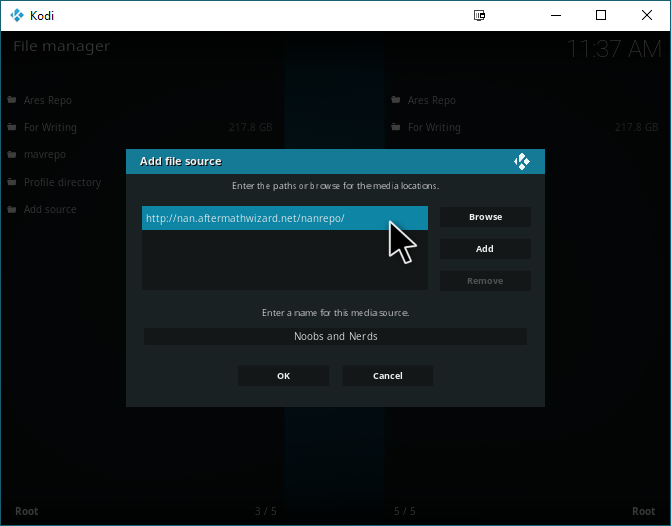Image resolution: width=671 pixels, height=526 pixels.
Task: Select Ares Repo text in left pane
Action: click(48, 101)
